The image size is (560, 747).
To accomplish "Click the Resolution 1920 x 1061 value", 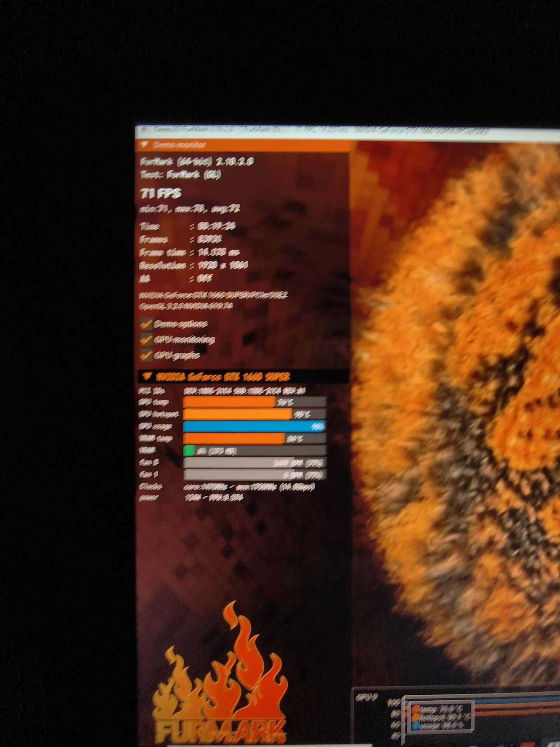I will [x=222, y=265].
